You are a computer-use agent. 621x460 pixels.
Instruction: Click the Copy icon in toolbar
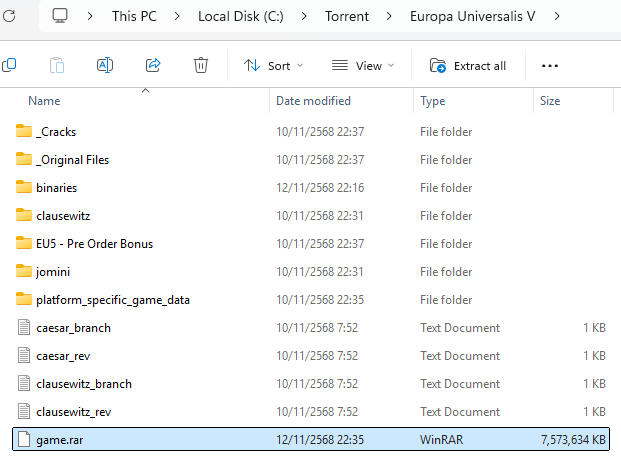tap(9, 65)
